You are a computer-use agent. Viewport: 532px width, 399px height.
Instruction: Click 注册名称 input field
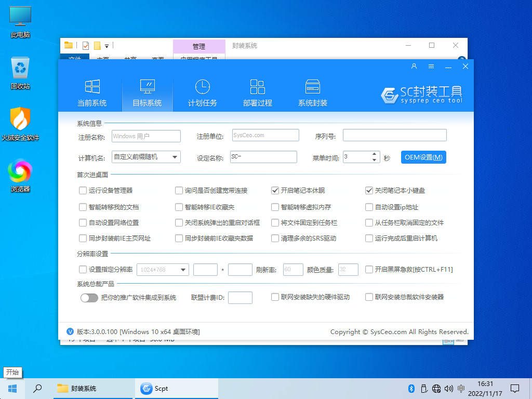click(146, 136)
